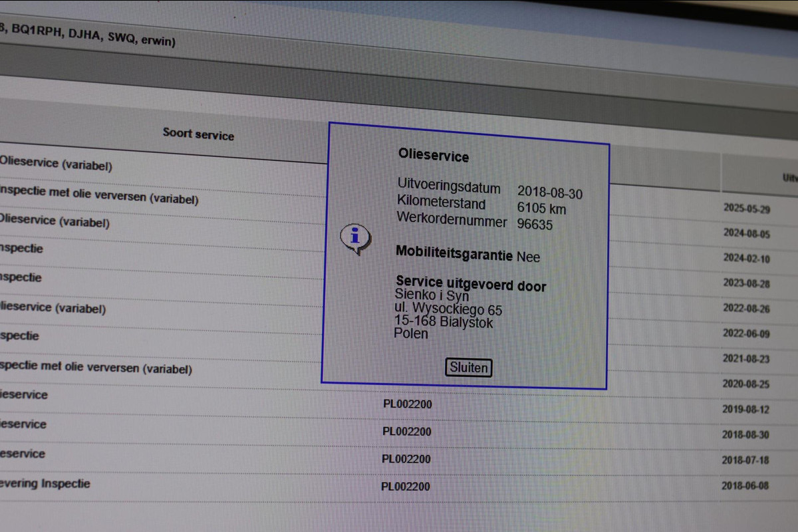The image size is (798, 532).
Task: Click the 2020-08-25 date cell
Action: click(746, 384)
